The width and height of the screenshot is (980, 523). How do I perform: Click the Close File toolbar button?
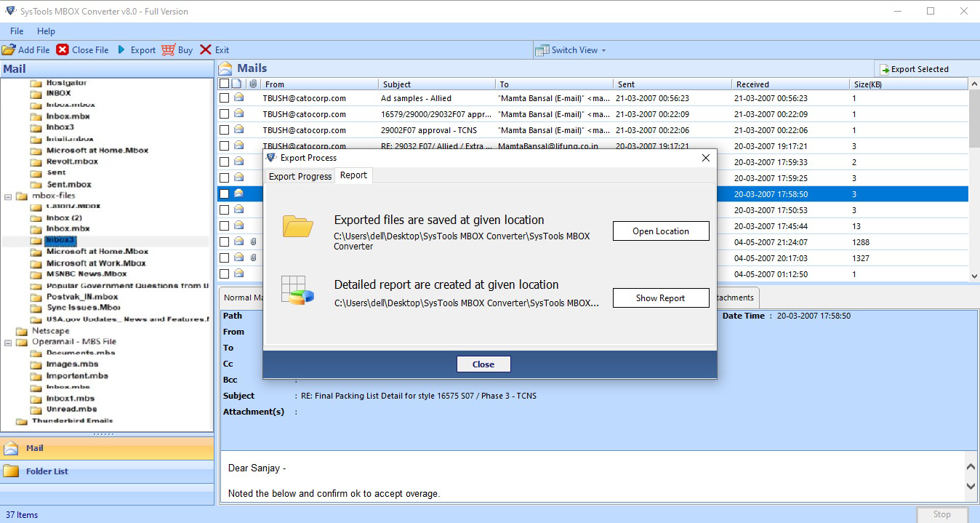pos(83,50)
